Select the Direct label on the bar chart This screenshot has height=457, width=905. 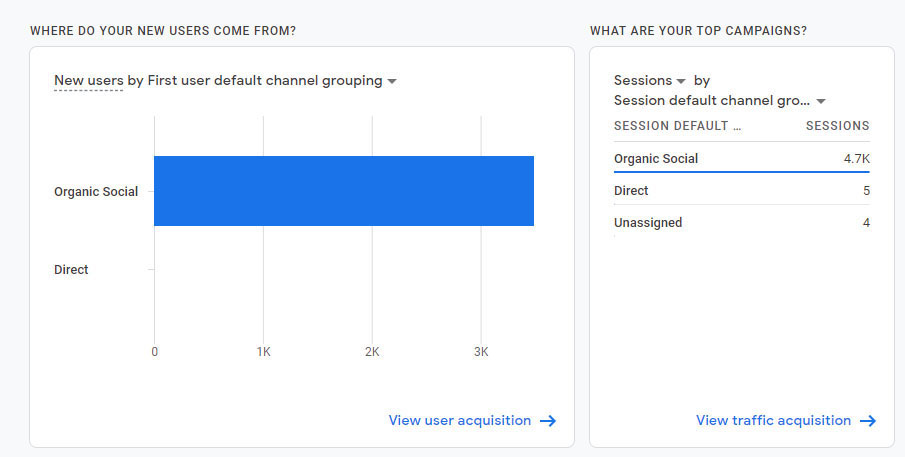(x=71, y=270)
